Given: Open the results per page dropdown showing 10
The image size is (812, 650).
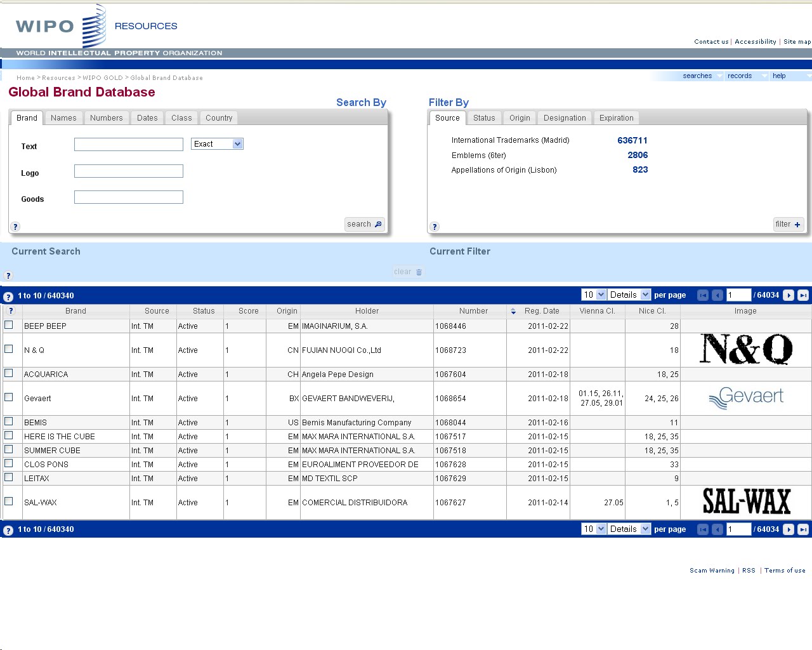Looking at the screenshot, I should pyautogui.click(x=593, y=295).
